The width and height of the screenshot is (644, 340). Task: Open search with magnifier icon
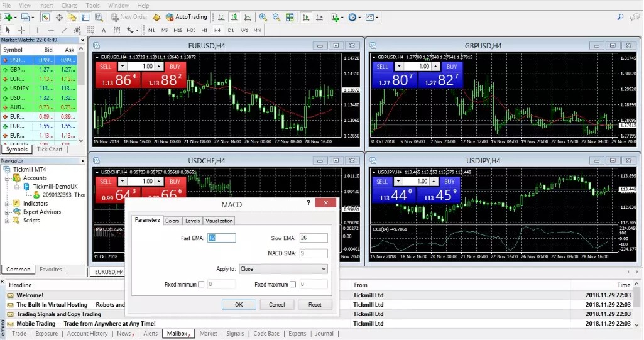click(x=620, y=17)
